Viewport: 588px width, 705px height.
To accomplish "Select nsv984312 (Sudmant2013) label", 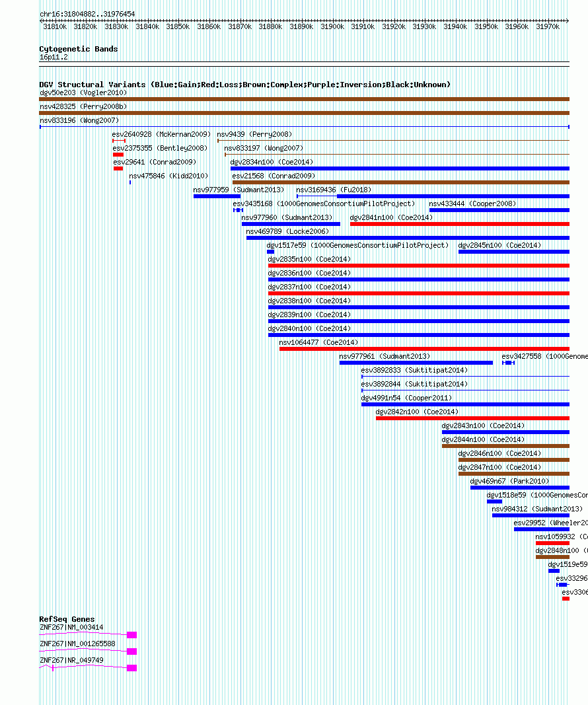I will click(537, 509).
